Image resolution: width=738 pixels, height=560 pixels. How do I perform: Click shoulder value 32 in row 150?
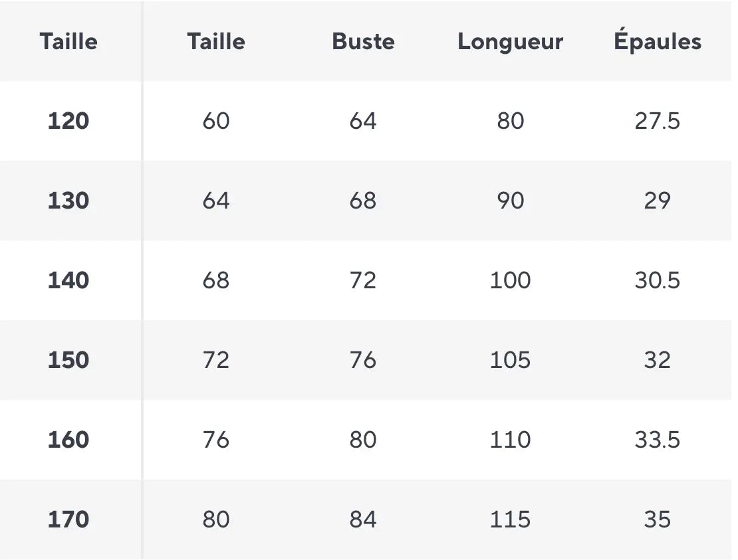[657, 360]
